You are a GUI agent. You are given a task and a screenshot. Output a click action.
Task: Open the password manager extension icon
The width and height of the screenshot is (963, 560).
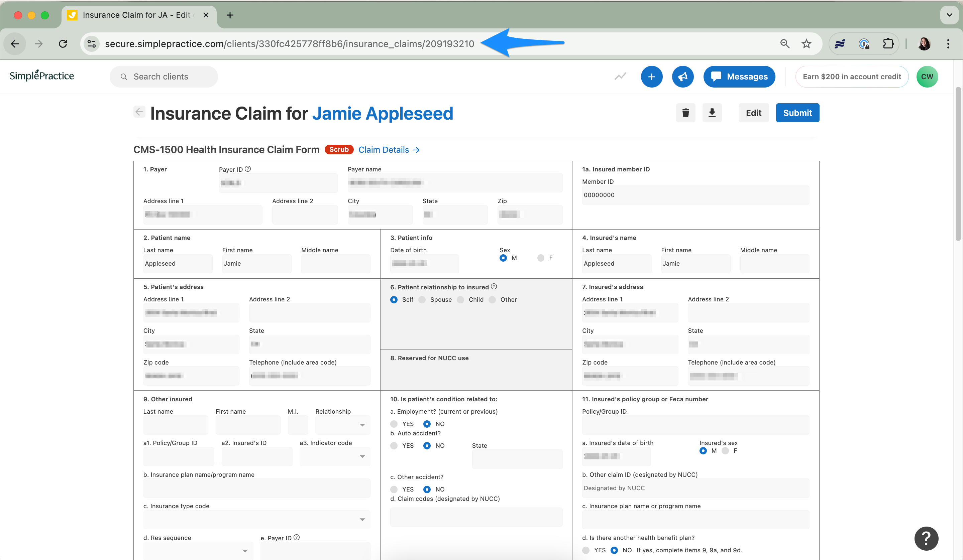pos(864,44)
